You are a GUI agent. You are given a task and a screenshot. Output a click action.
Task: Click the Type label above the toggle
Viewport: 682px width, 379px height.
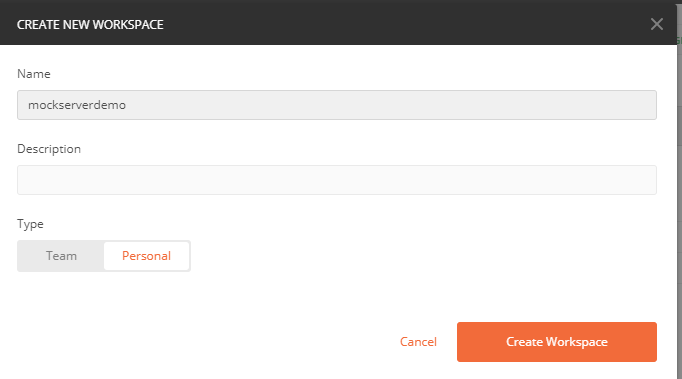[30, 224]
